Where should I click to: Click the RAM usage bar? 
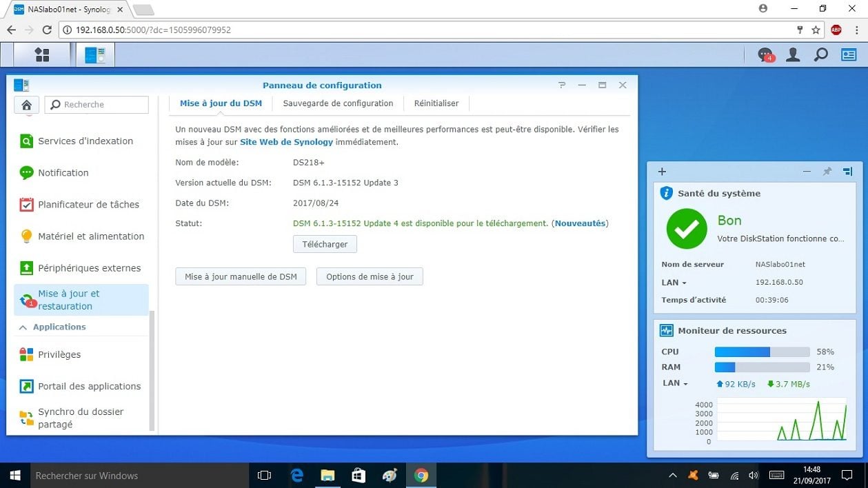pyautogui.click(x=762, y=367)
